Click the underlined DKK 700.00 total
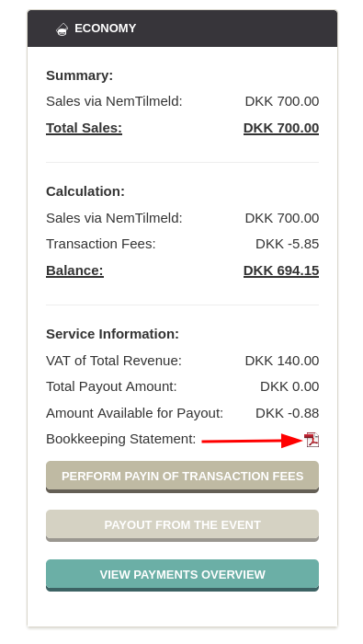 (281, 128)
